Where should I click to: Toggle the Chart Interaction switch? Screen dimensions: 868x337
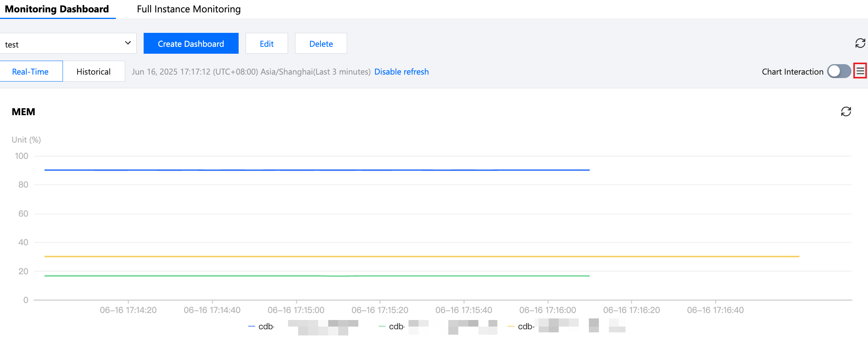pos(839,71)
